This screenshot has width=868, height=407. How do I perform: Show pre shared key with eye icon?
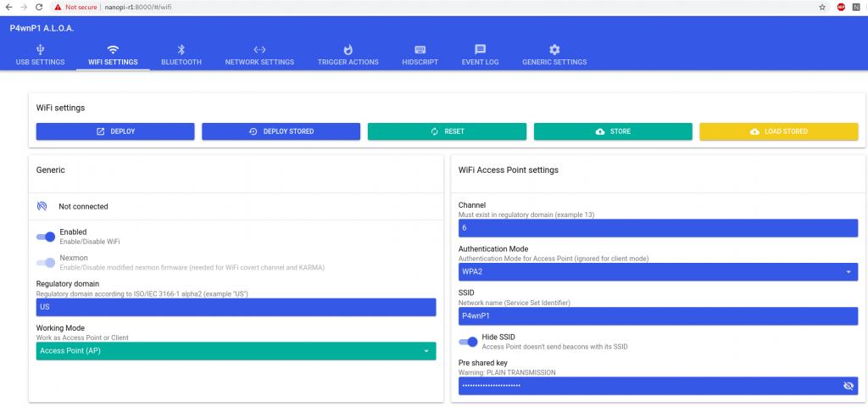pos(849,386)
